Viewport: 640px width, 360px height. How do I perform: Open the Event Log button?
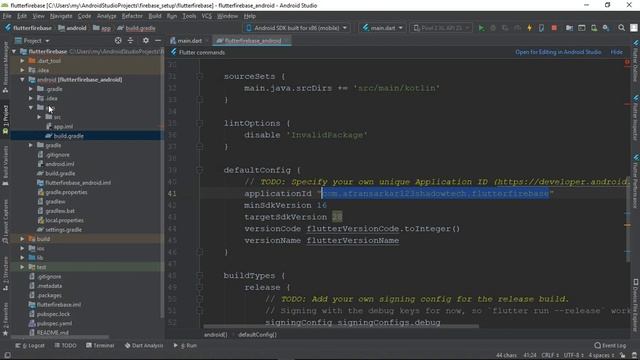pos(610,345)
